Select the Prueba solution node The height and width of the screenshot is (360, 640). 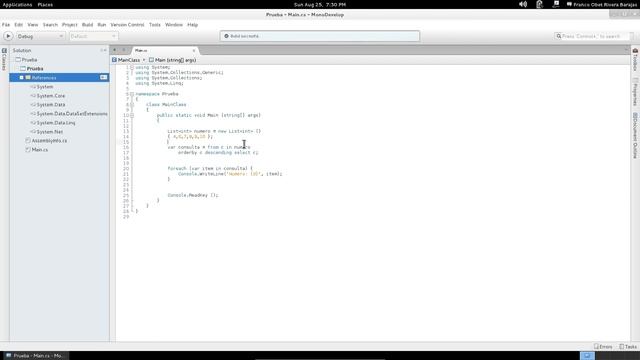pos(29,60)
